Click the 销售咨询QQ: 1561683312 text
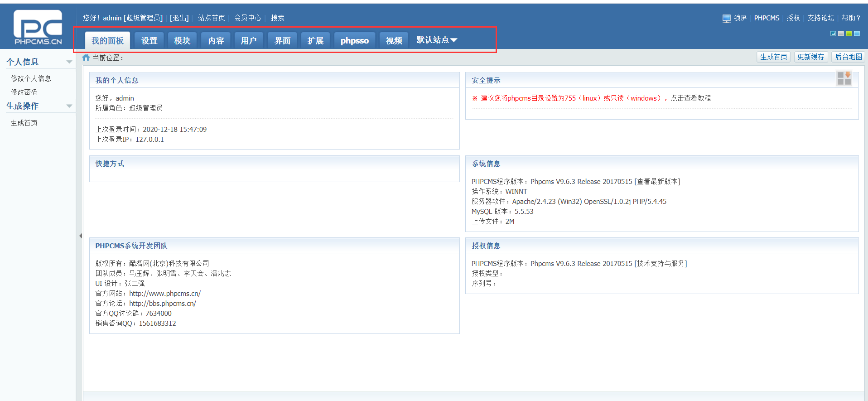The image size is (868, 401). pyautogui.click(x=135, y=323)
